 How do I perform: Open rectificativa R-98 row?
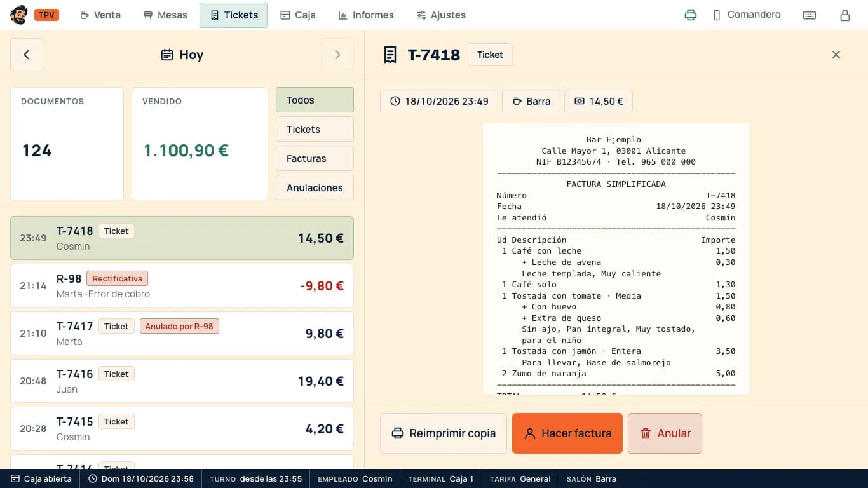(x=182, y=286)
